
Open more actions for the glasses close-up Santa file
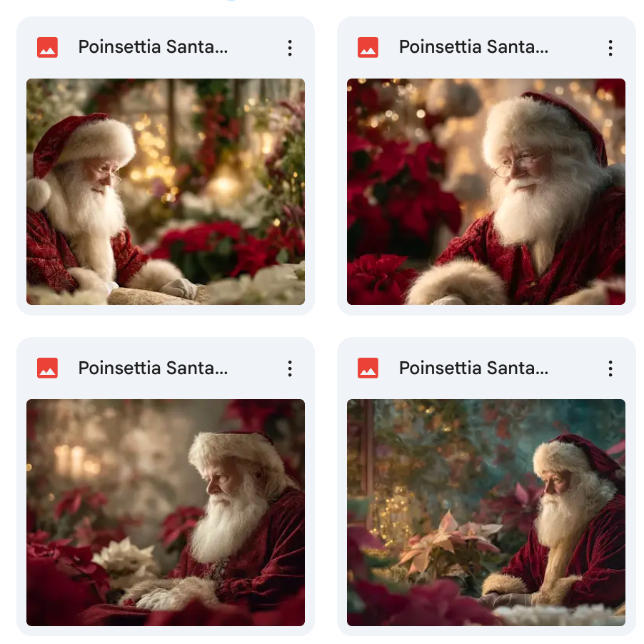(x=610, y=48)
